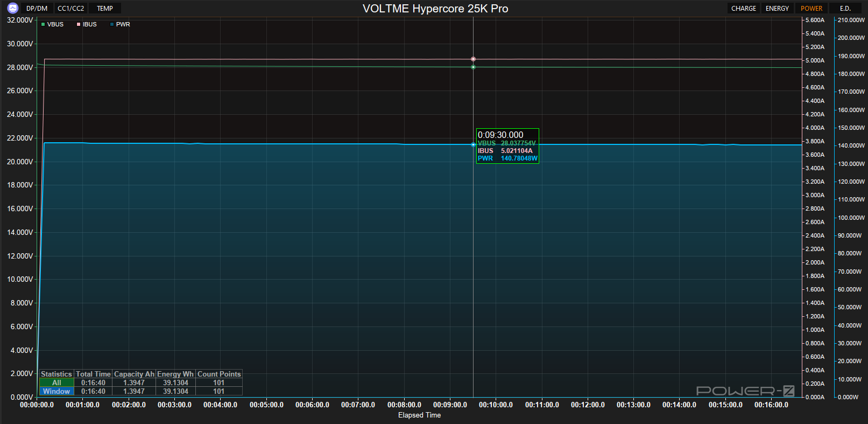The height and width of the screenshot is (424, 868).
Task: Click the tooltip IBUS 5.021104A reading
Action: tap(505, 151)
